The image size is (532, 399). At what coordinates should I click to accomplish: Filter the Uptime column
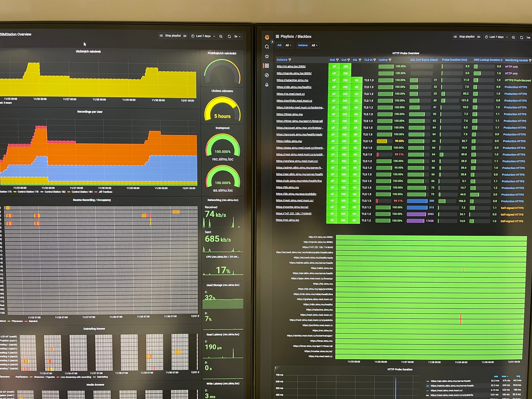click(x=390, y=60)
